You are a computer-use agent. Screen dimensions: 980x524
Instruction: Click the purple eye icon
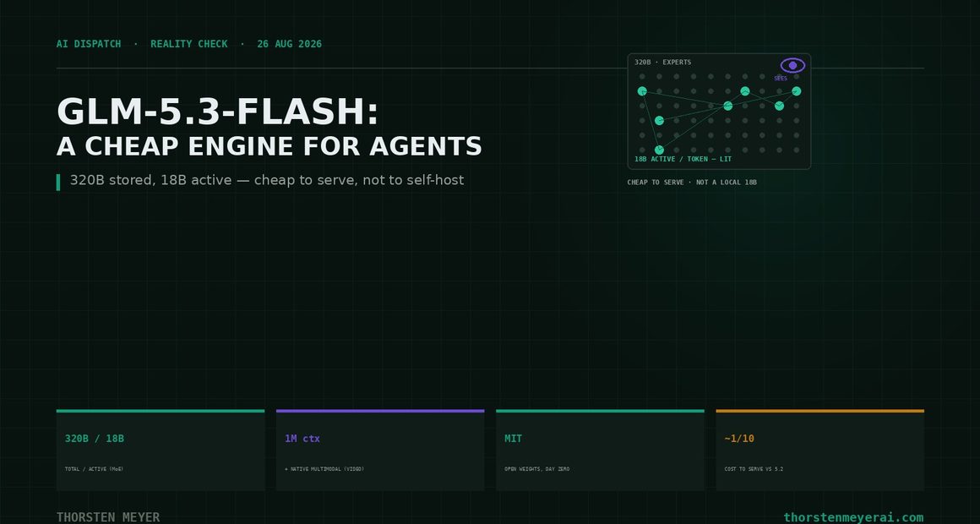tap(792, 66)
